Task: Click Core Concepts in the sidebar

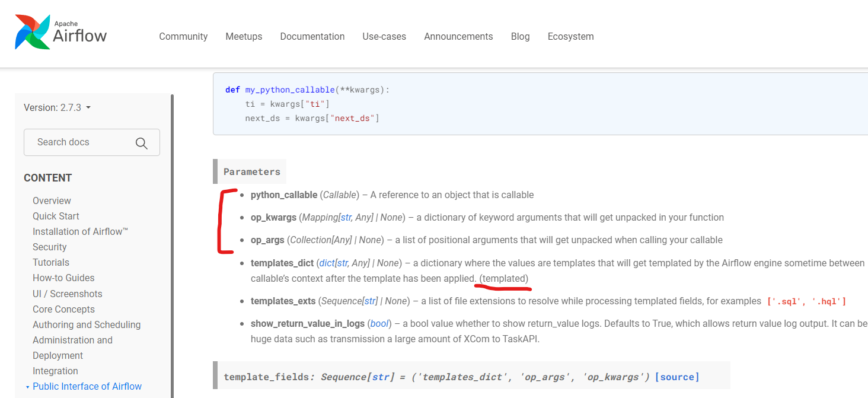Action: [x=63, y=309]
